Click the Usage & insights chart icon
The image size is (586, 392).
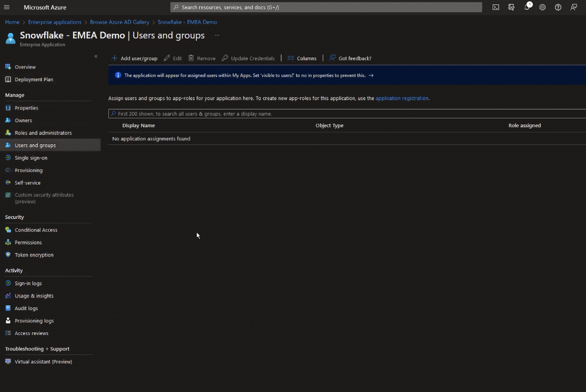[x=8, y=296]
